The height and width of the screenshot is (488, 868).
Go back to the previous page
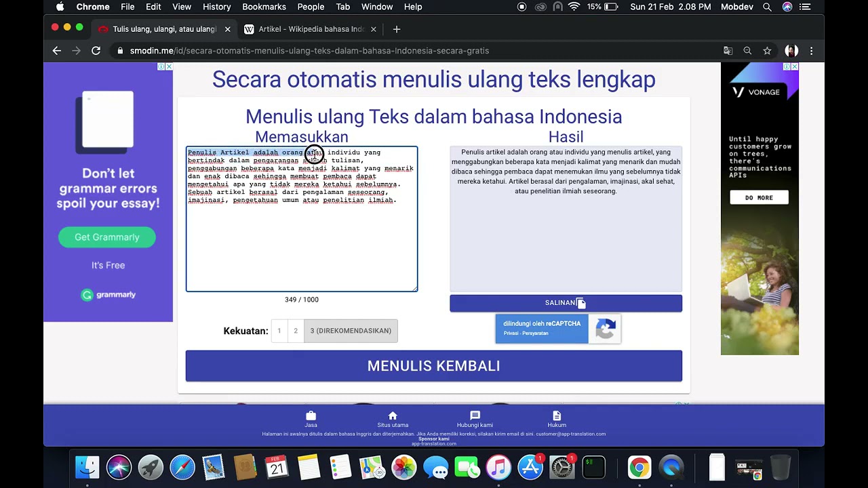click(x=57, y=51)
